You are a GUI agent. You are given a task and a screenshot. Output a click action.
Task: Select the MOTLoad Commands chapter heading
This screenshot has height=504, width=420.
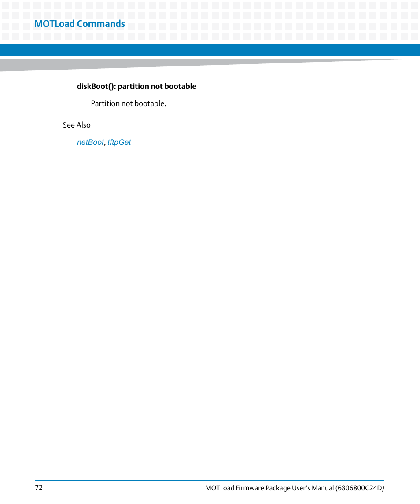click(x=79, y=23)
